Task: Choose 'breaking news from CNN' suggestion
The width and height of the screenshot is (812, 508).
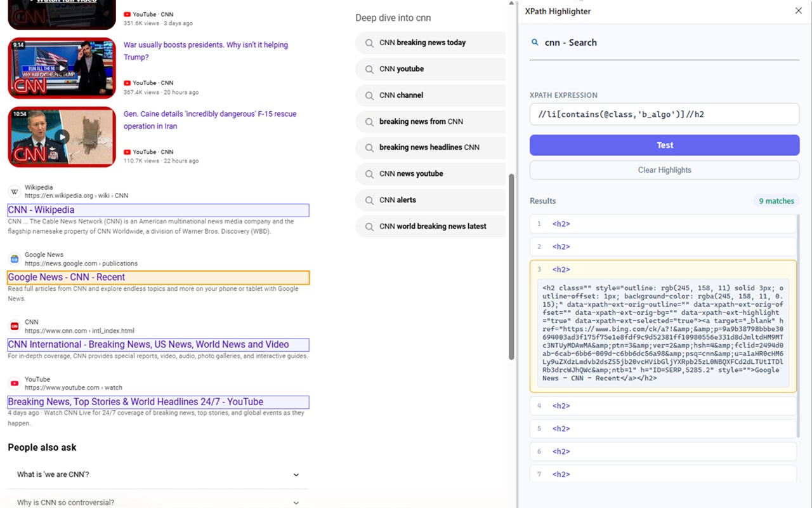Action: 430,121
